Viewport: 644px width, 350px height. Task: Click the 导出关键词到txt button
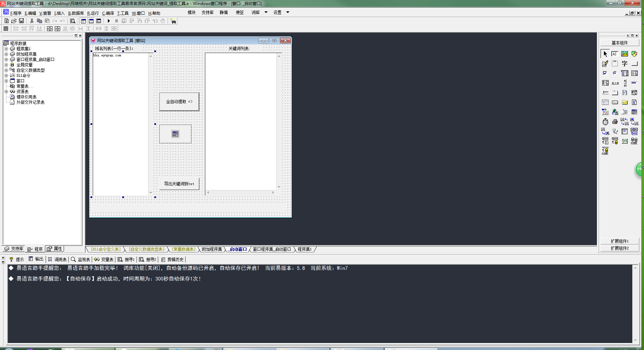[179, 184]
